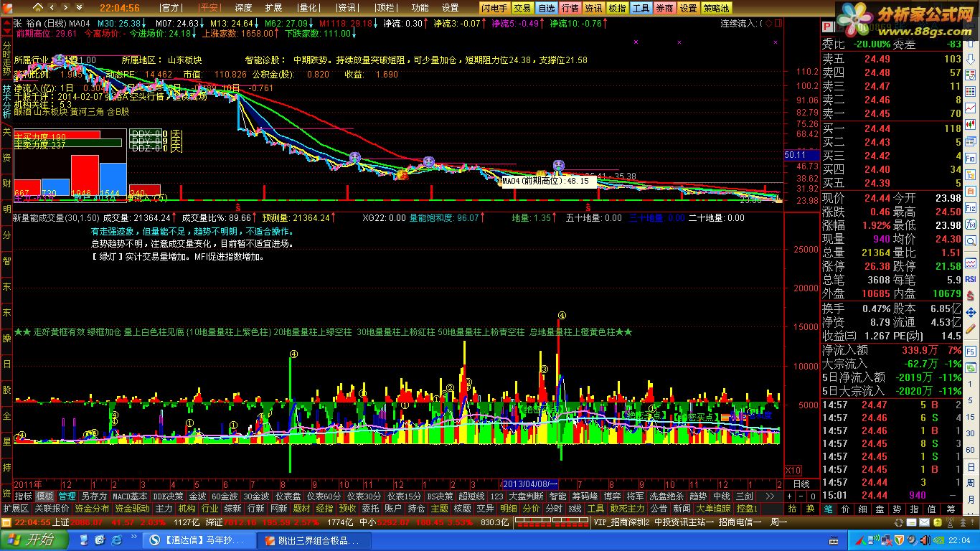Viewport: 980px width, 551px height.
Task: Select the DDE决策 indicator tab
Action: (169, 496)
